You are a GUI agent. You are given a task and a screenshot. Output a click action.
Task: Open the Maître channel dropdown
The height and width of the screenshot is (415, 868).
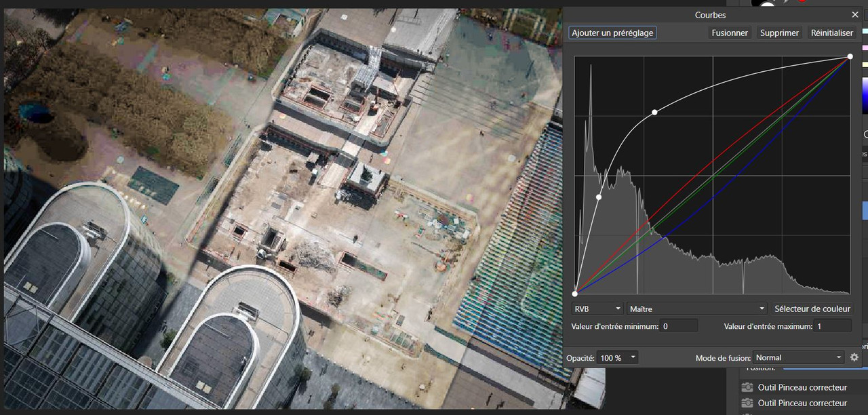[697, 309]
